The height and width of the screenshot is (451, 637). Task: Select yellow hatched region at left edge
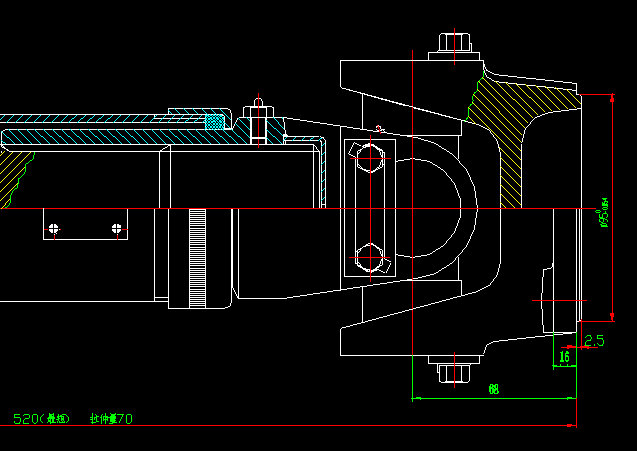pos(14,170)
